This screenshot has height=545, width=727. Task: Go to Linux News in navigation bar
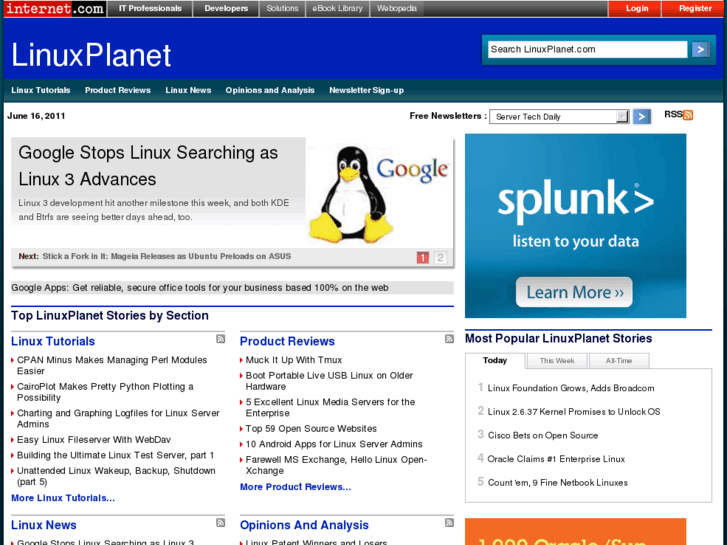coord(188,90)
